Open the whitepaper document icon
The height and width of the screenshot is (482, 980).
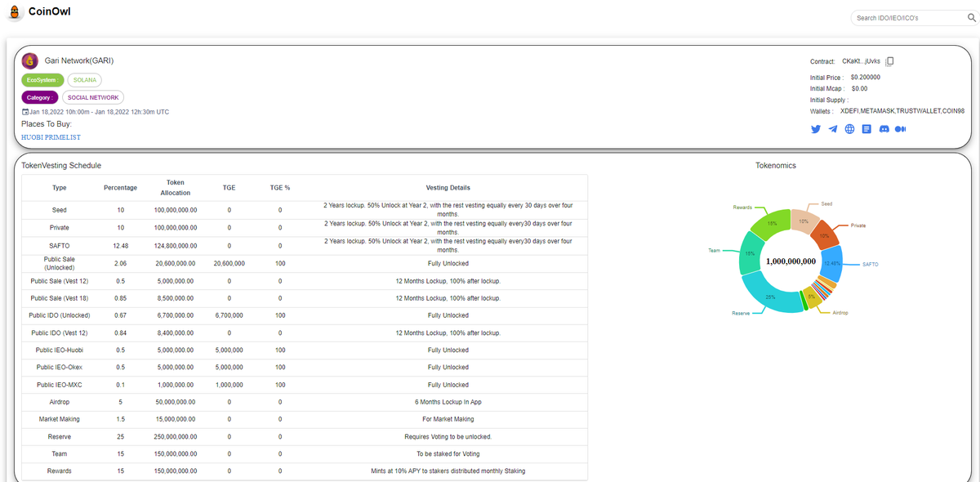(866, 129)
